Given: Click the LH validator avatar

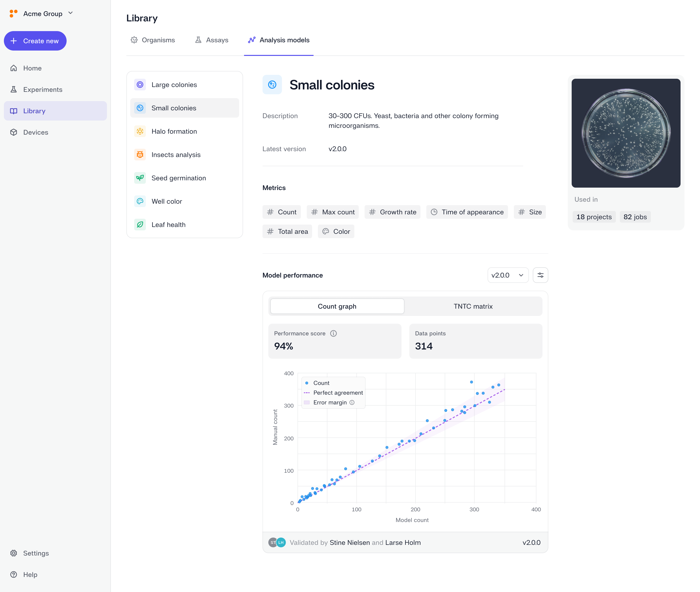Looking at the screenshot, I should 281,542.
